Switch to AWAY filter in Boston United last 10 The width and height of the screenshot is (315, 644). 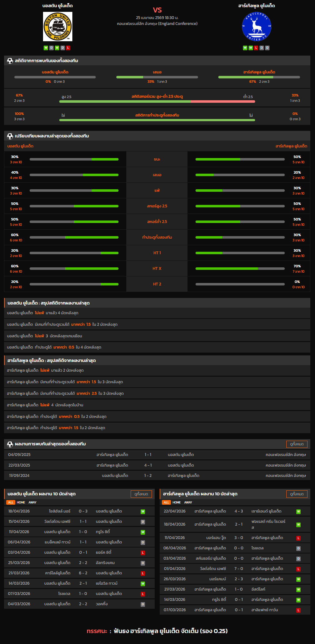(32, 502)
